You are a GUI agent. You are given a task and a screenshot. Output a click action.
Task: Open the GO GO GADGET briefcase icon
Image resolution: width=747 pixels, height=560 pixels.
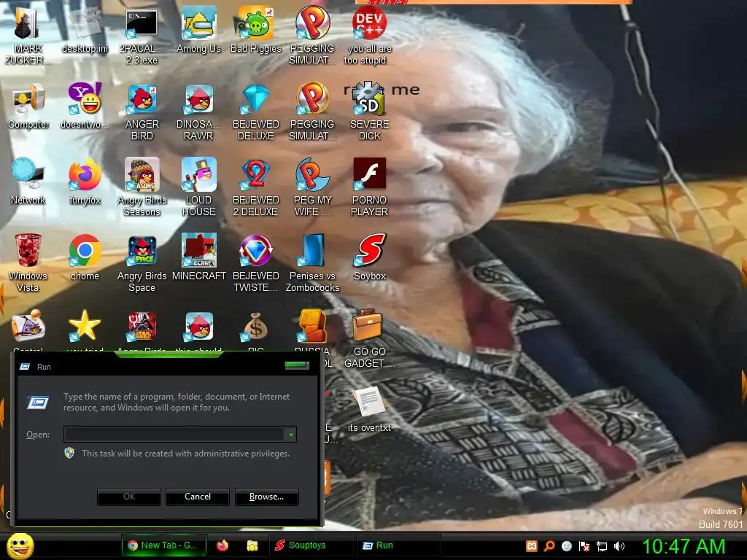[x=369, y=339]
